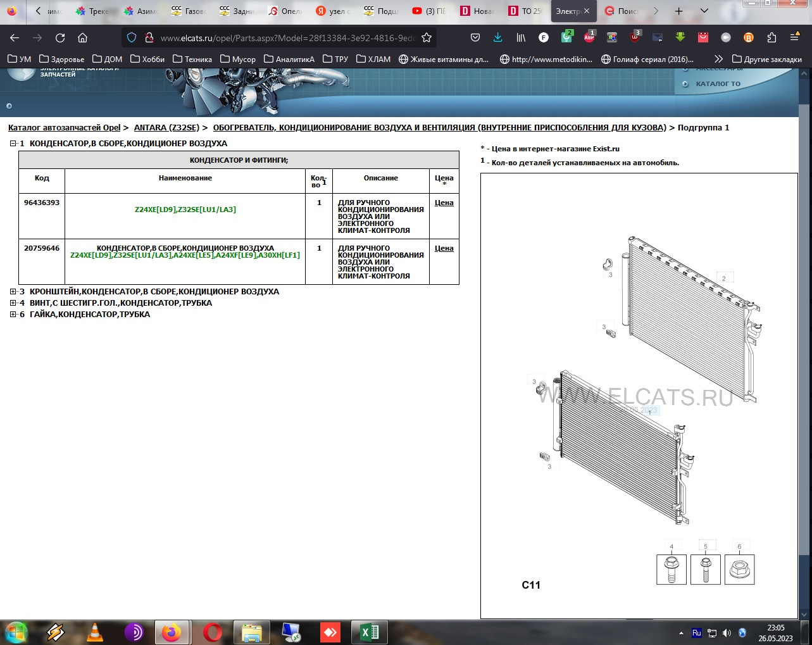Image resolution: width=812 pixels, height=645 pixels.
Task: Open Opera browser from taskbar
Action: pyautogui.click(x=213, y=632)
